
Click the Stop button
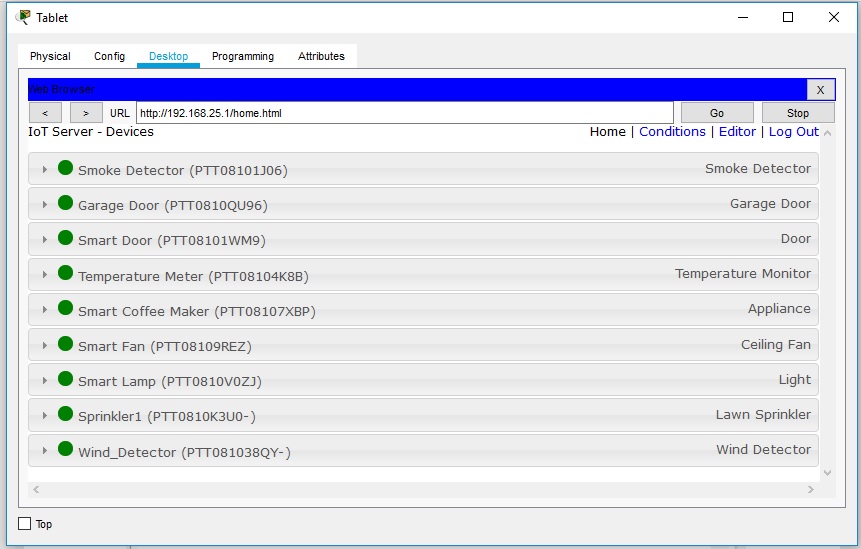click(x=798, y=113)
